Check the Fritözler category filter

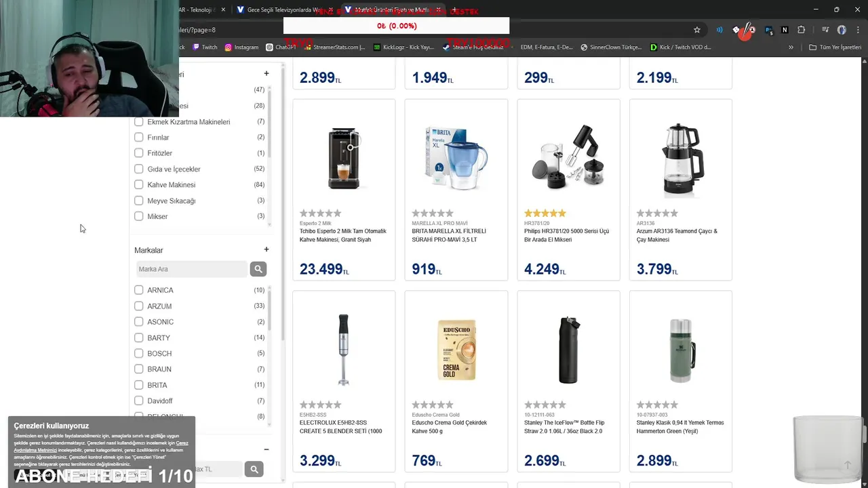point(138,153)
